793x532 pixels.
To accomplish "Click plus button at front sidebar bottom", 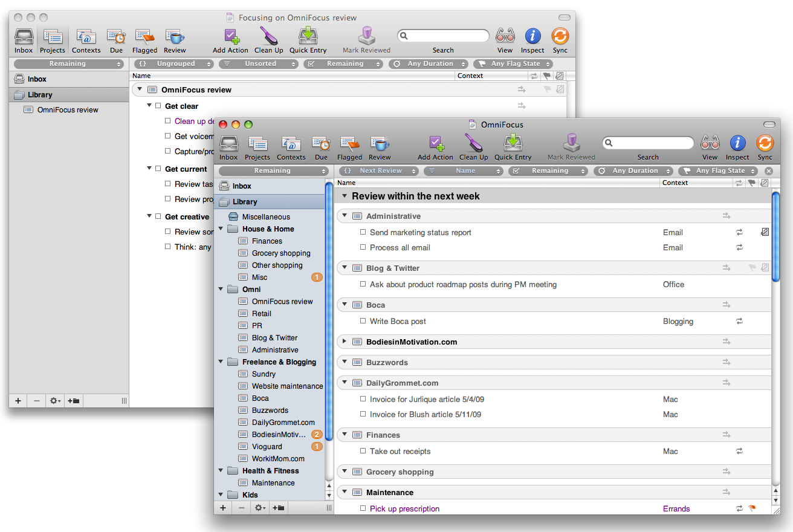I will point(223,508).
